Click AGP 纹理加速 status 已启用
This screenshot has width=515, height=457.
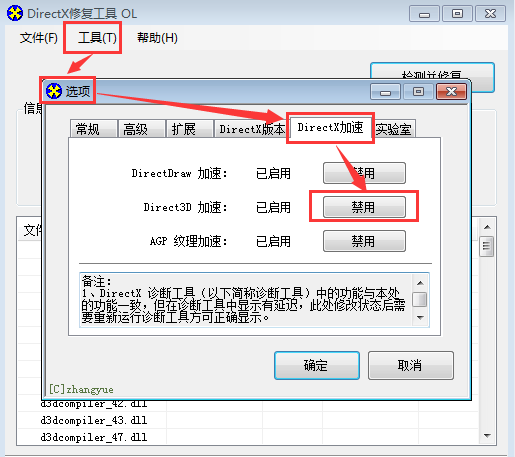(x=273, y=241)
